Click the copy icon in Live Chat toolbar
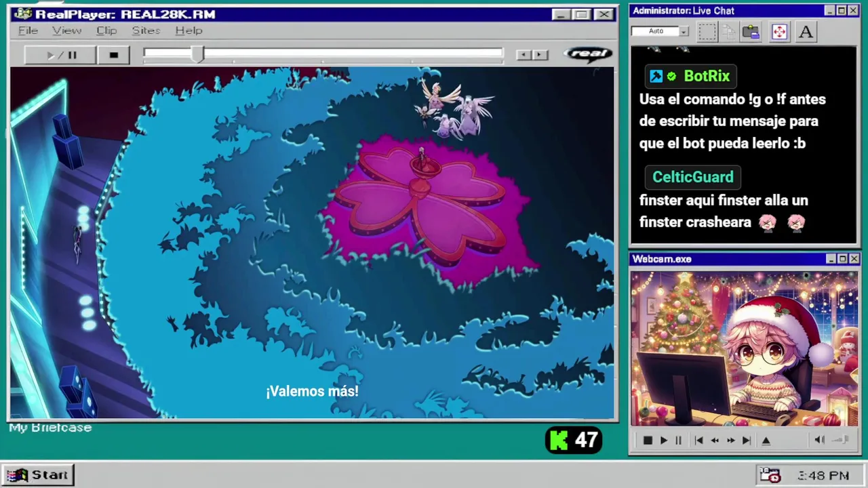The width and height of the screenshot is (868, 488). coord(729,31)
